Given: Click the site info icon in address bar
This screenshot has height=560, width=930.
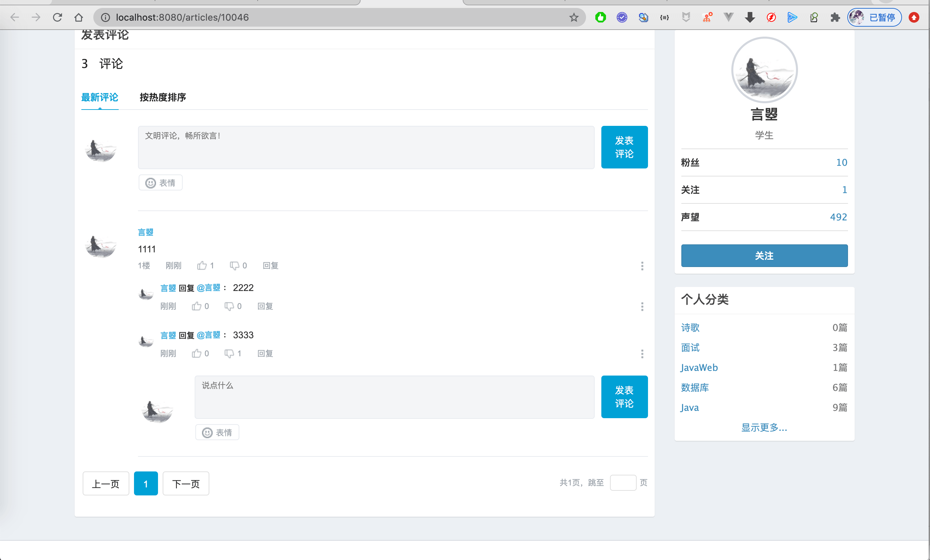Looking at the screenshot, I should coord(105,17).
